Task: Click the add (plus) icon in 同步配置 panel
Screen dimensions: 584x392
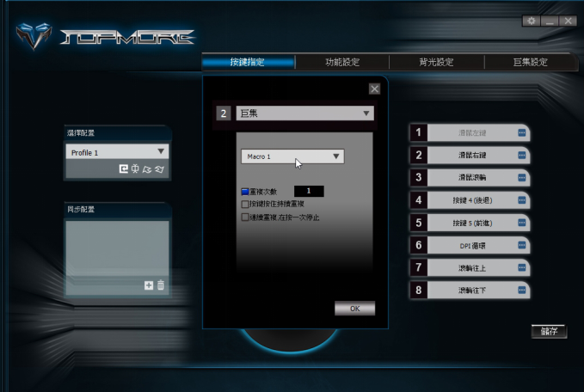Action: click(x=148, y=285)
